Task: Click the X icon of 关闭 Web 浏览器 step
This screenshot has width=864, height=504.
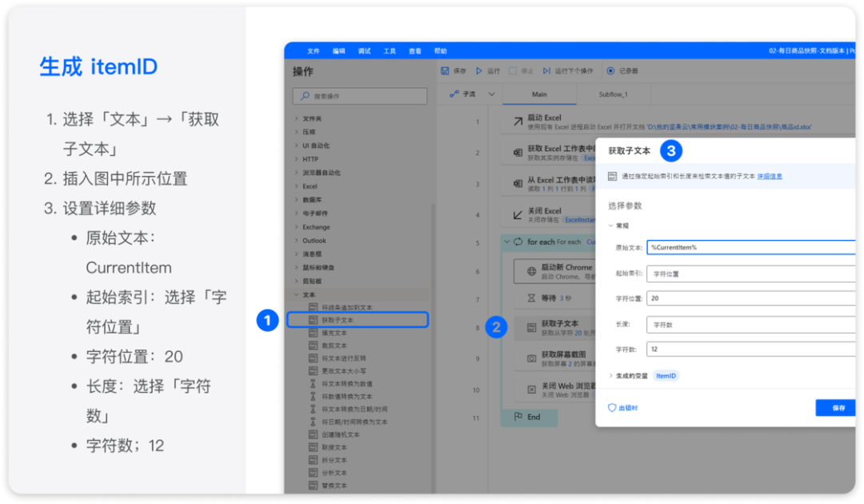Action: point(531,390)
